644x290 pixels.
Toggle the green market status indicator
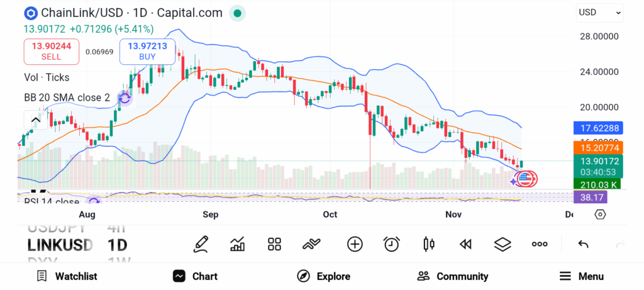(x=236, y=13)
